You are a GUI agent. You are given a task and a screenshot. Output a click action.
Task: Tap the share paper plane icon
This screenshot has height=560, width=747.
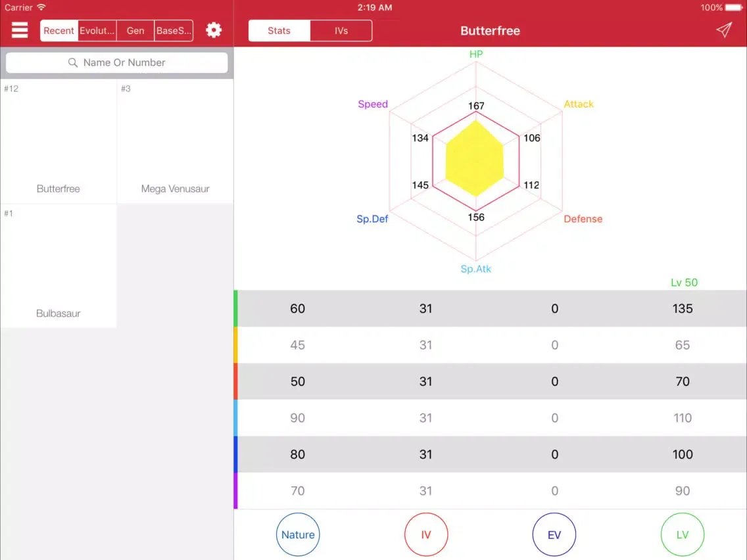point(723,30)
